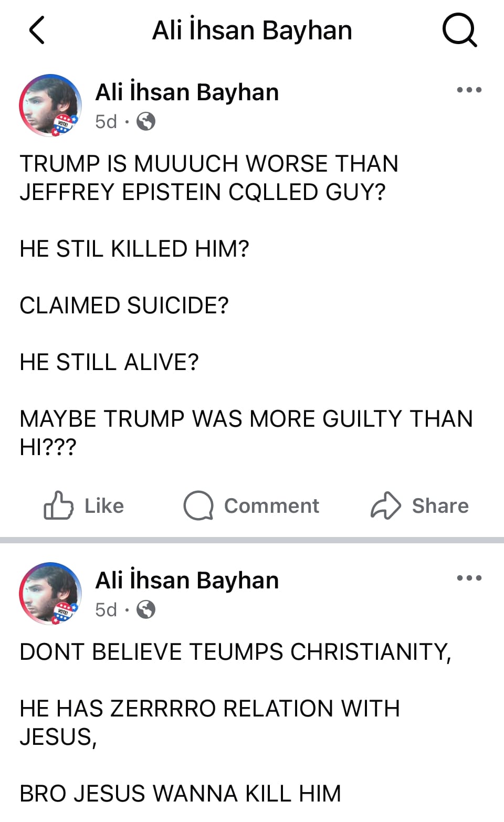504x822 pixels.
Task: Open the first post's author name link
Action: 187,92
